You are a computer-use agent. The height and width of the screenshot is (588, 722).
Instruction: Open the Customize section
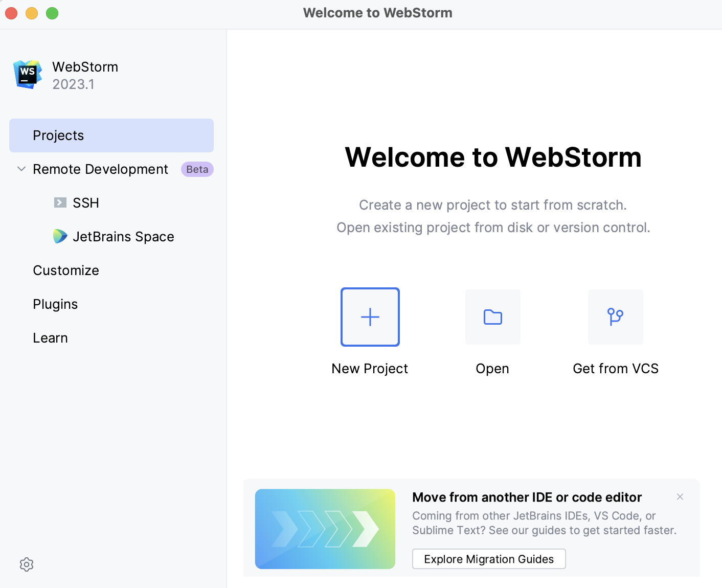[x=66, y=270]
